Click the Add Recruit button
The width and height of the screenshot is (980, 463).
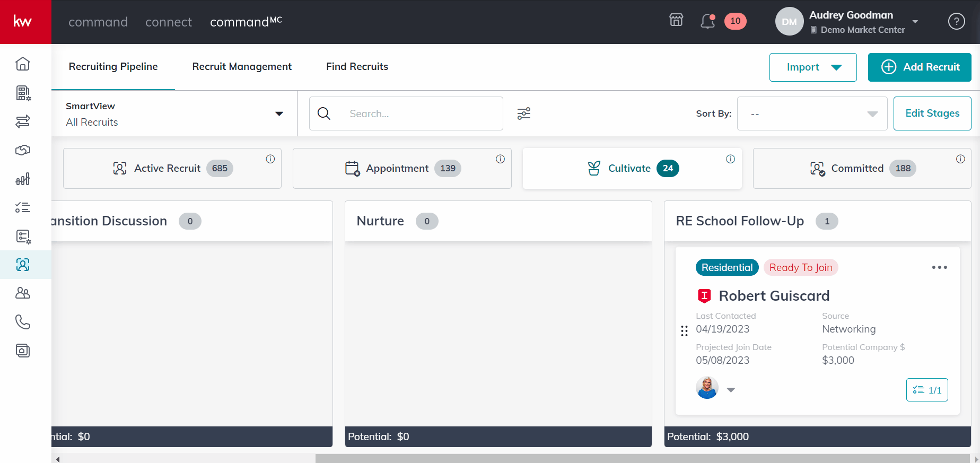pyautogui.click(x=920, y=67)
